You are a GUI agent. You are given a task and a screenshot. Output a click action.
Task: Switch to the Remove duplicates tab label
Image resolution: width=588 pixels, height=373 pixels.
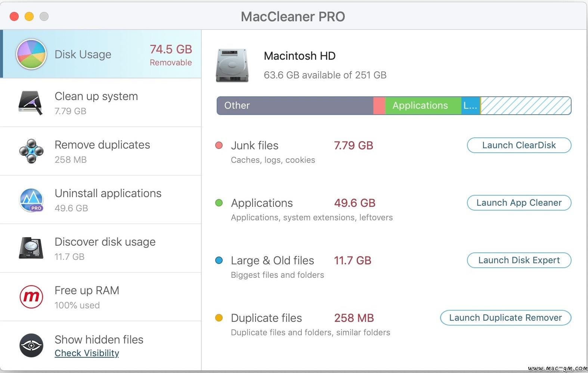102,145
